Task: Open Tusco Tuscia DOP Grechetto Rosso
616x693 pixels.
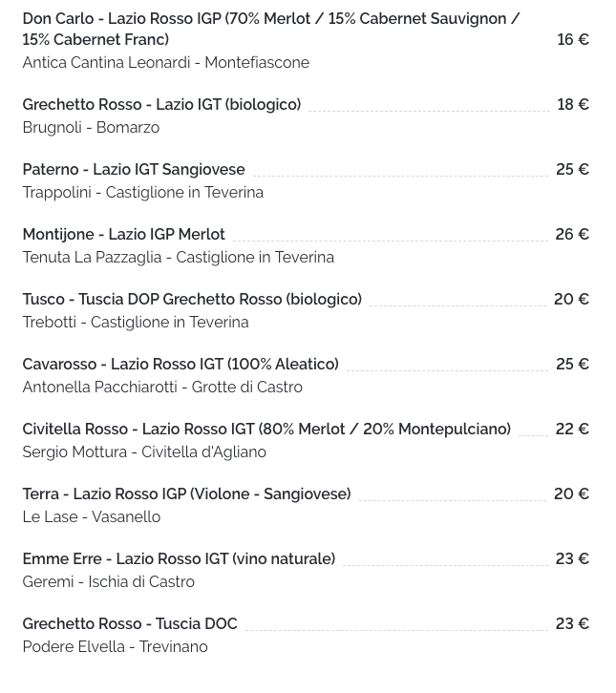Action: 192,299
